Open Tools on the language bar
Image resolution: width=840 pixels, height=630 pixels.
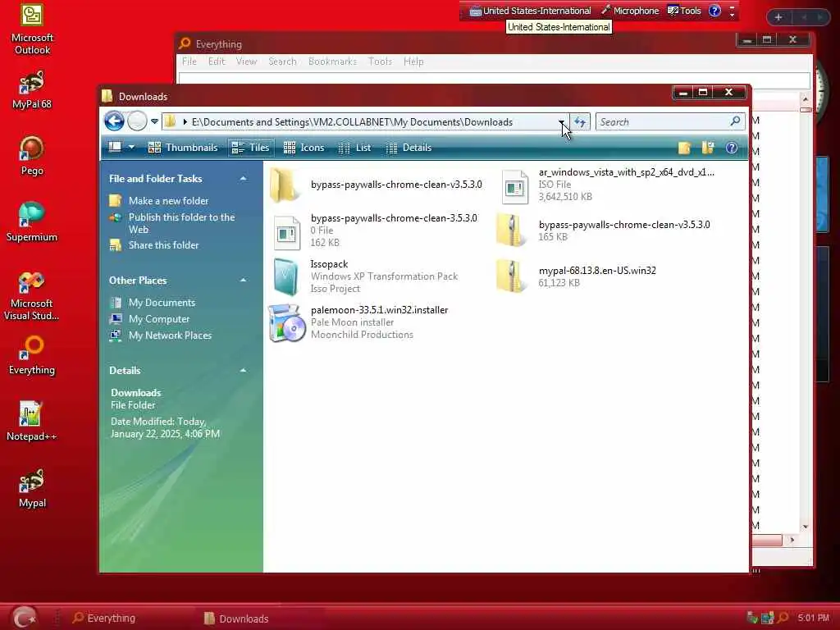pos(684,11)
